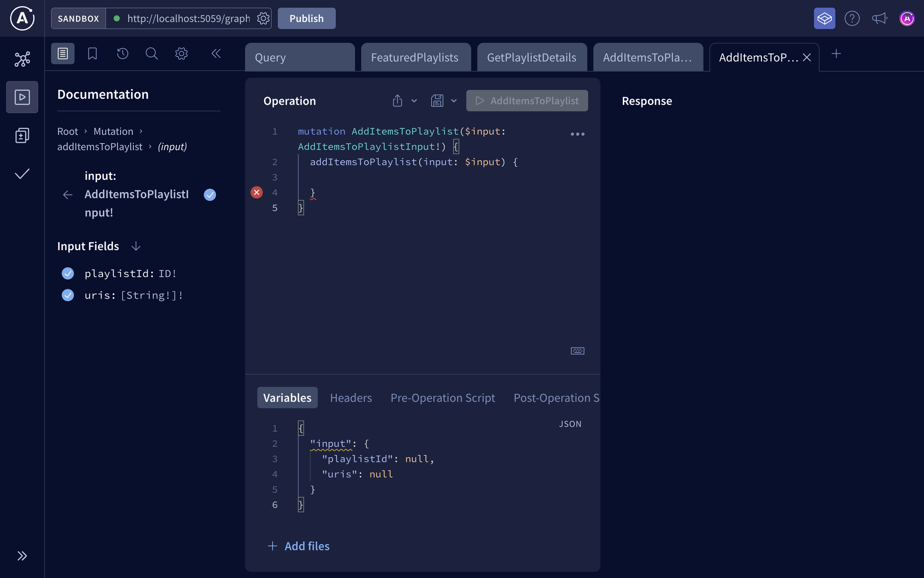
Task: Click the Publish button
Action: pyautogui.click(x=306, y=18)
